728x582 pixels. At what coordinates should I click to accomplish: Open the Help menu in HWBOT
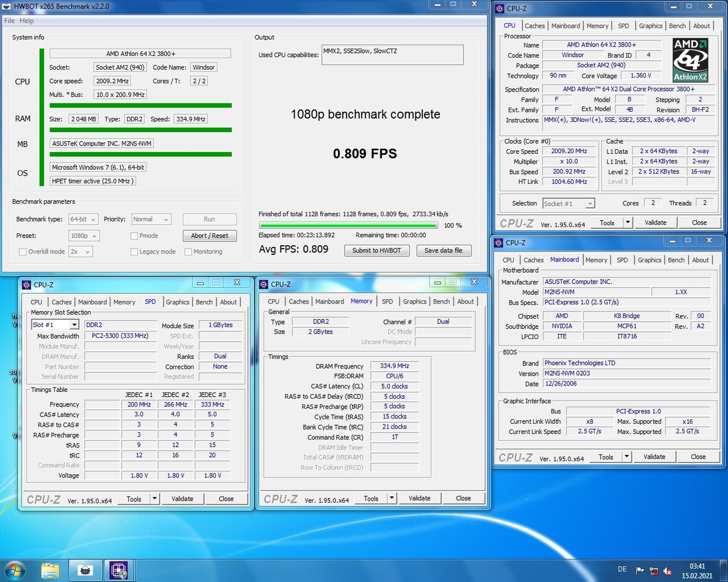click(x=26, y=20)
